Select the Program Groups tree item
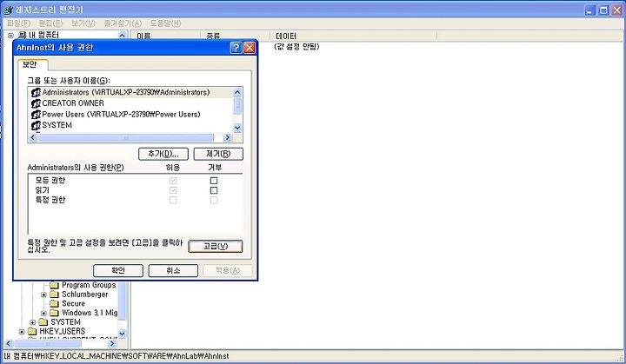This screenshot has width=626, height=364. (89, 285)
